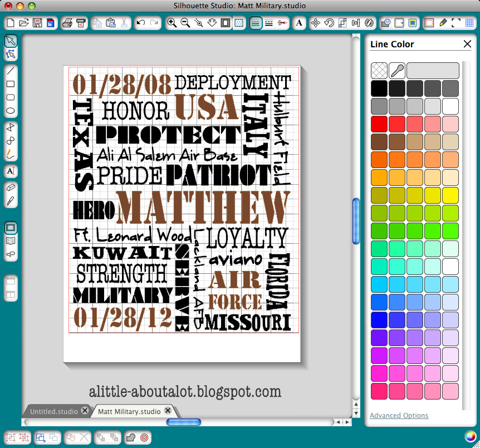Pick the pure black color swatch
This screenshot has height=448, width=480.
pos(379,88)
